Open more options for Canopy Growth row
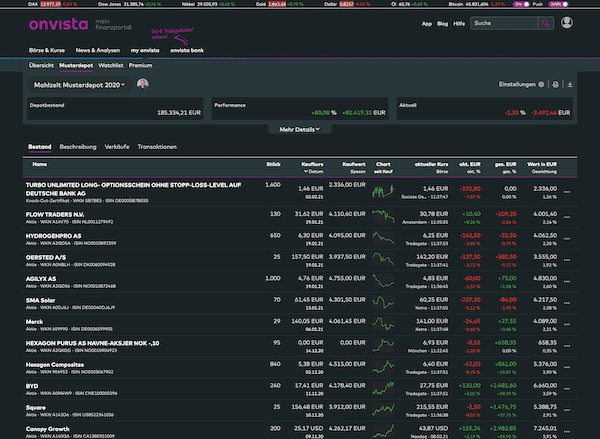 [567, 431]
